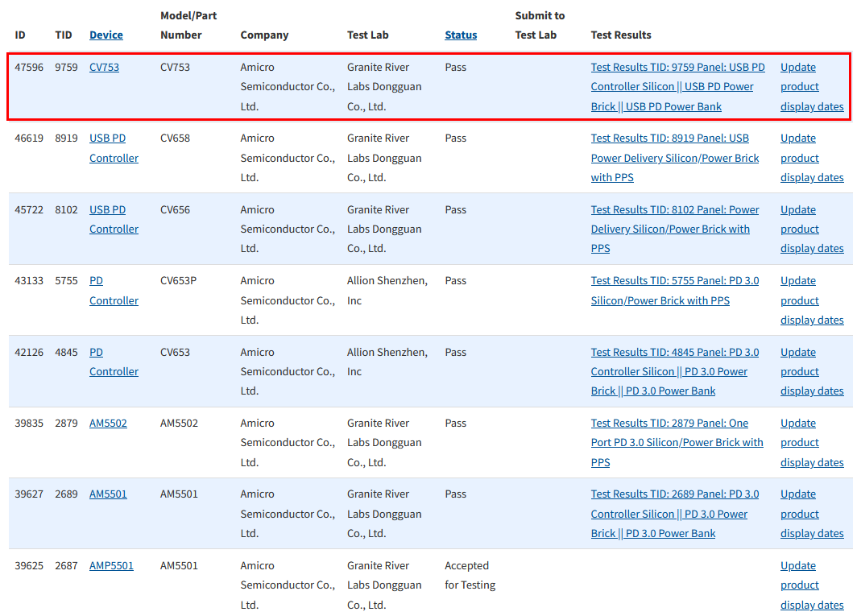Select TID value 4845
The width and height of the screenshot is (857, 616).
click(66, 353)
